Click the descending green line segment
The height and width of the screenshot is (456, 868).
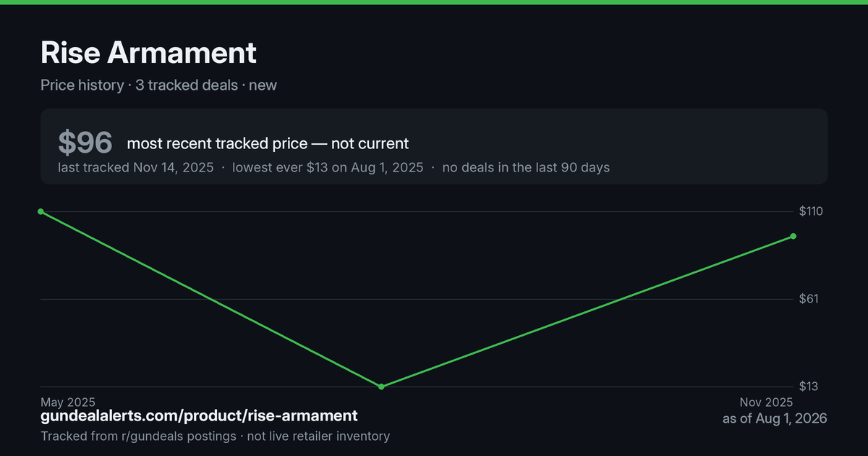pyautogui.click(x=210, y=299)
